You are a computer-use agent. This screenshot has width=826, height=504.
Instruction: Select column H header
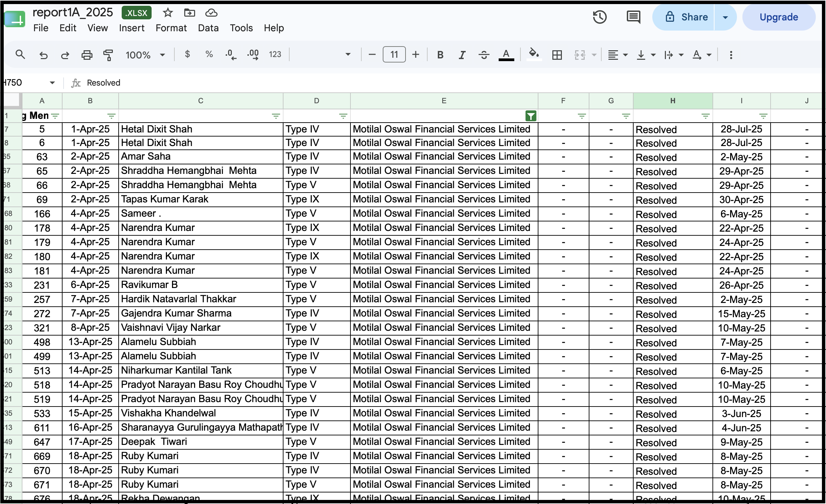click(673, 101)
